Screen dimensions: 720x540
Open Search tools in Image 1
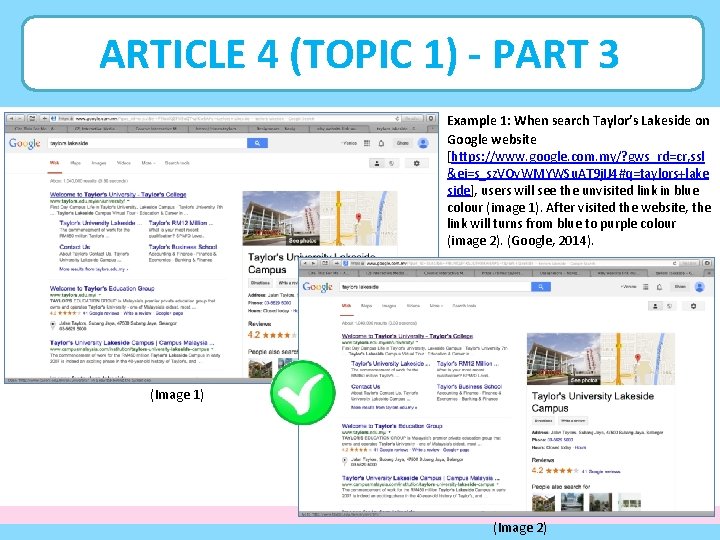coord(177,163)
